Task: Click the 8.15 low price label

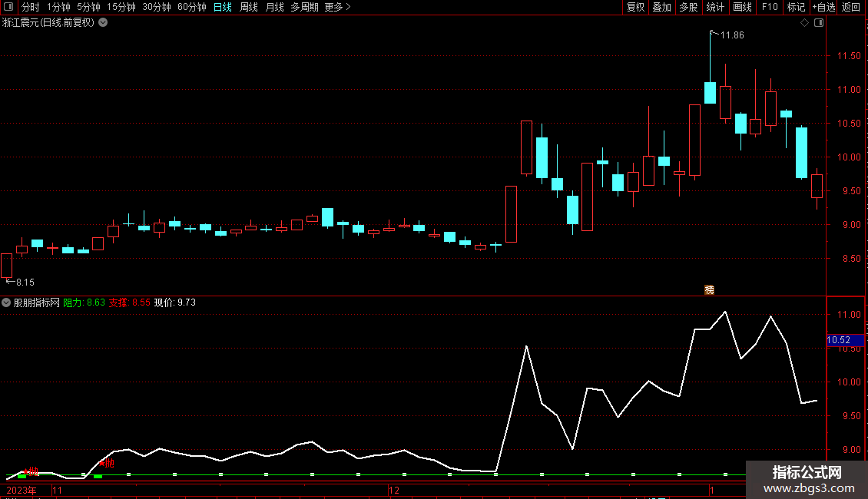Action: (x=25, y=283)
